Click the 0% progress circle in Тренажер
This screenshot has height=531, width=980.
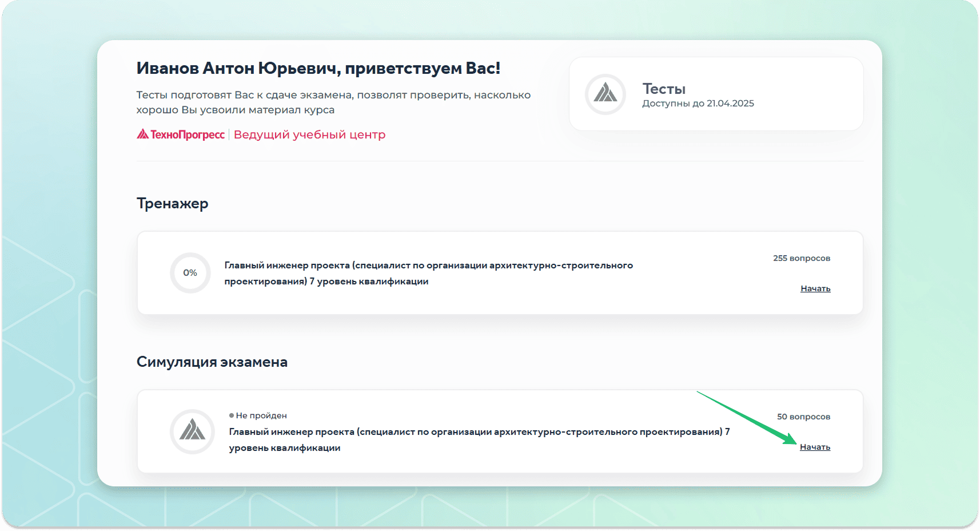190,273
